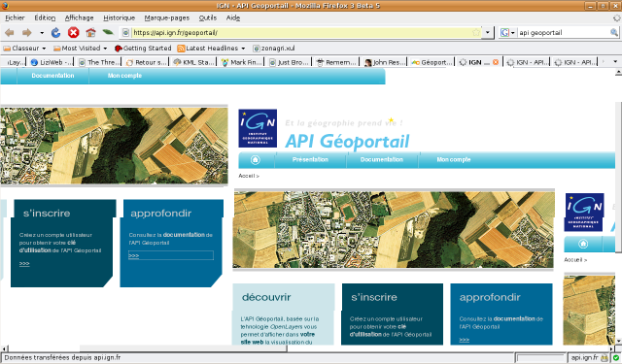Click the 'Et la géographie prend vie !' slogan
The image size is (622, 364).
point(343,122)
